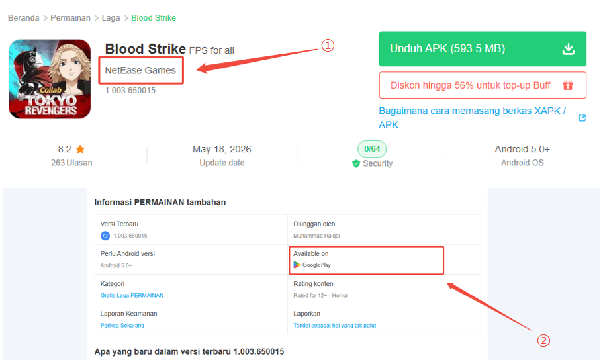Screen dimensions: 603x364
Task: Open the NetEase Games developer link
Action: [x=140, y=70]
